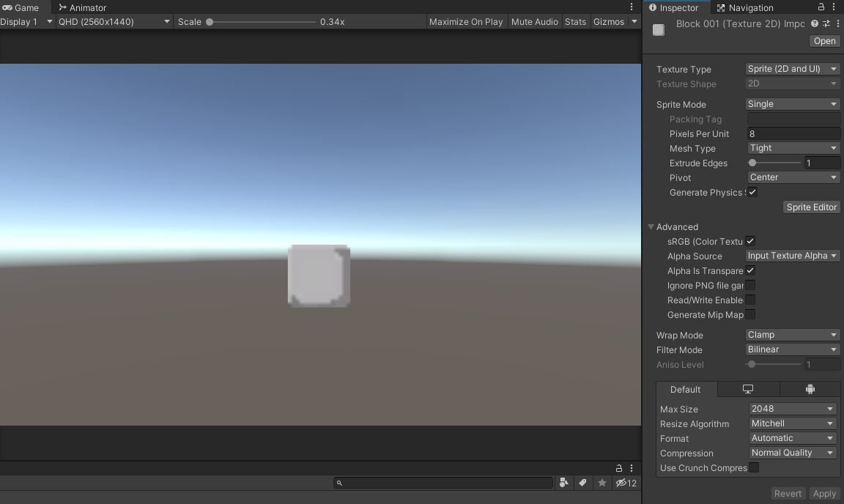This screenshot has height=504, width=844.
Task: Collapse the Advanced section
Action: (x=651, y=226)
